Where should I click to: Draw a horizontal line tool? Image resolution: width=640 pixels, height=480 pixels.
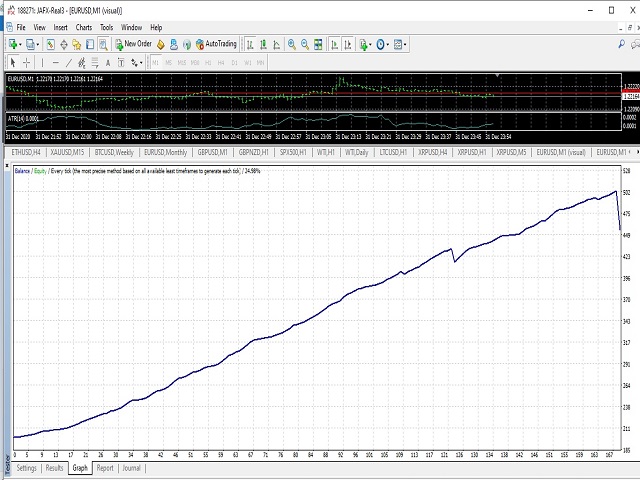(x=56, y=62)
